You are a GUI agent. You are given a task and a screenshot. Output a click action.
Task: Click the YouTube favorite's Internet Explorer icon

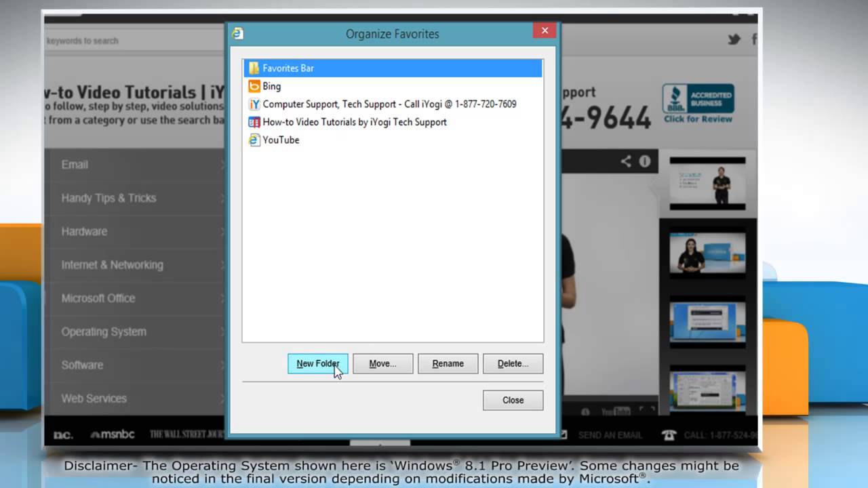pos(254,140)
